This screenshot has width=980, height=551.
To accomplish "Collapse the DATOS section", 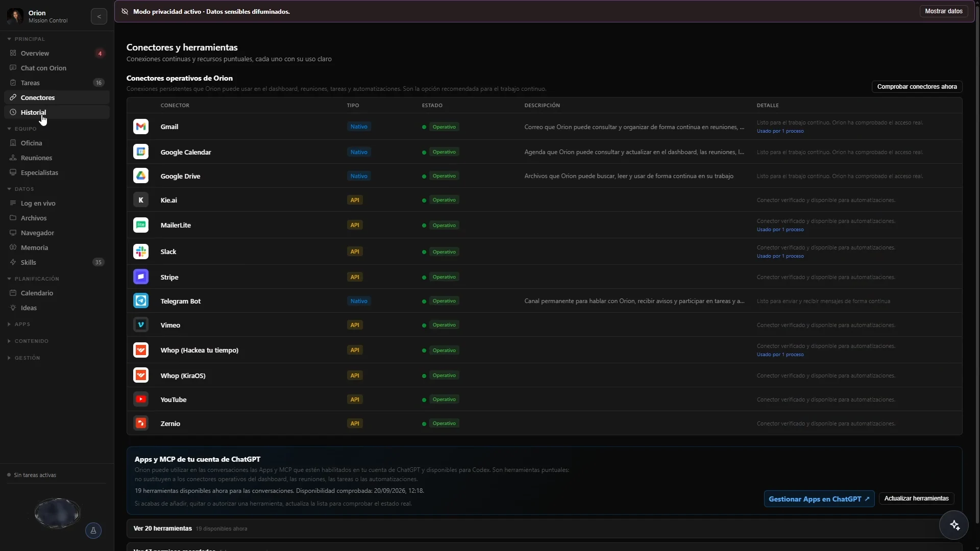I will pyautogui.click(x=20, y=189).
